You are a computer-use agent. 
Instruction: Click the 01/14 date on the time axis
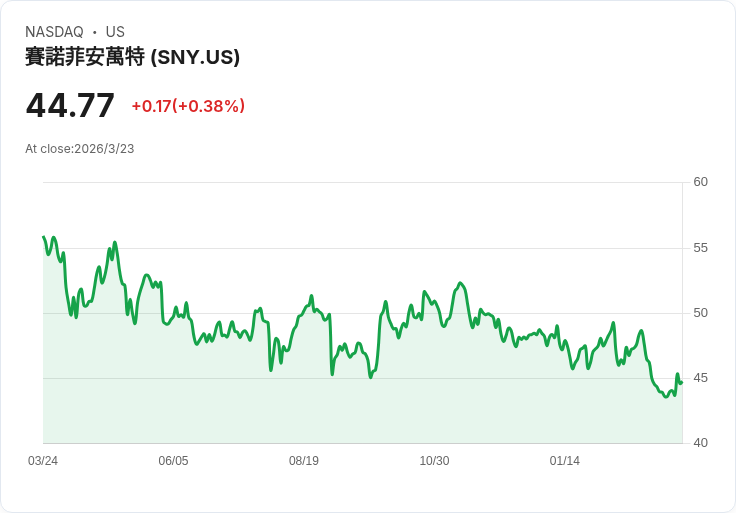[565, 461]
